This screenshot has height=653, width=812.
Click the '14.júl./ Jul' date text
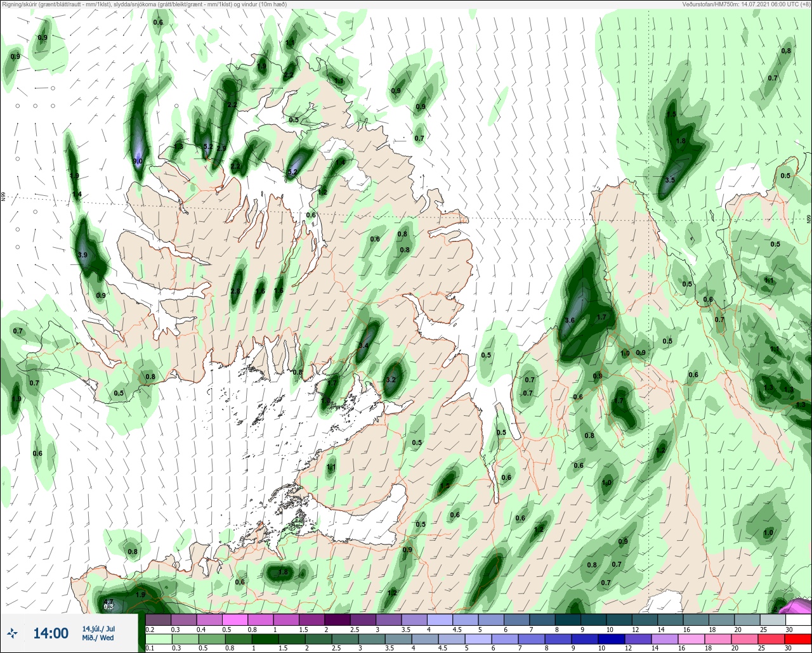coord(98,629)
